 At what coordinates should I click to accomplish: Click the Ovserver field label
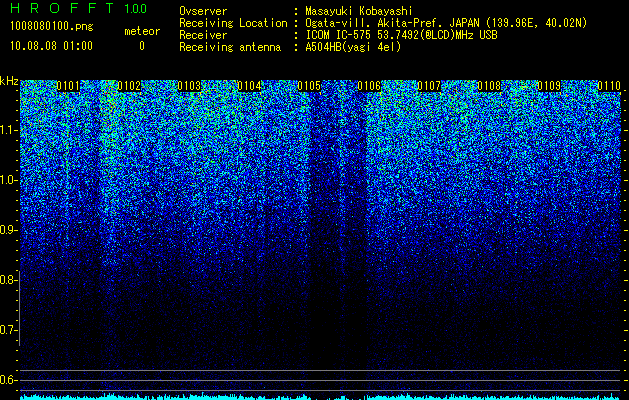click(x=203, y=11)
